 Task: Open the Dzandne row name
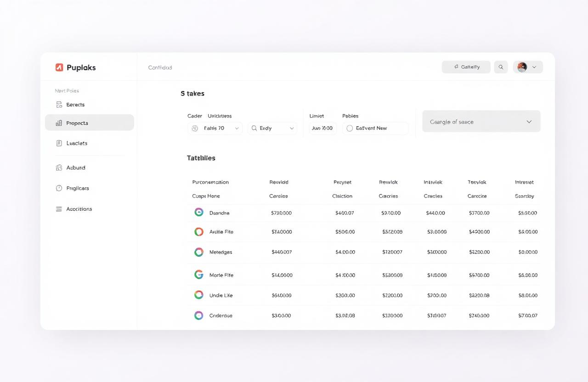pos(219,213)
